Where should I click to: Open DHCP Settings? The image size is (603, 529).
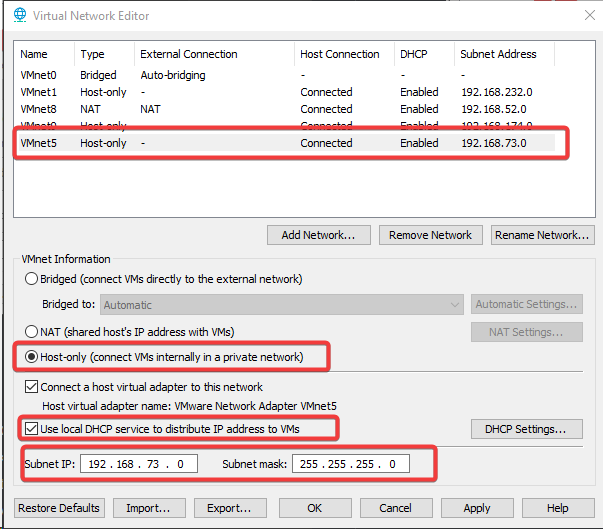(x=526, y=429)
